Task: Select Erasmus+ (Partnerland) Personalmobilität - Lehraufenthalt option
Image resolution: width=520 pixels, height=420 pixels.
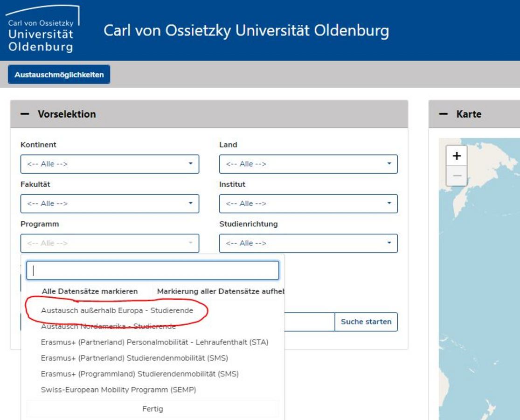Action: click(x=154, y=343)
